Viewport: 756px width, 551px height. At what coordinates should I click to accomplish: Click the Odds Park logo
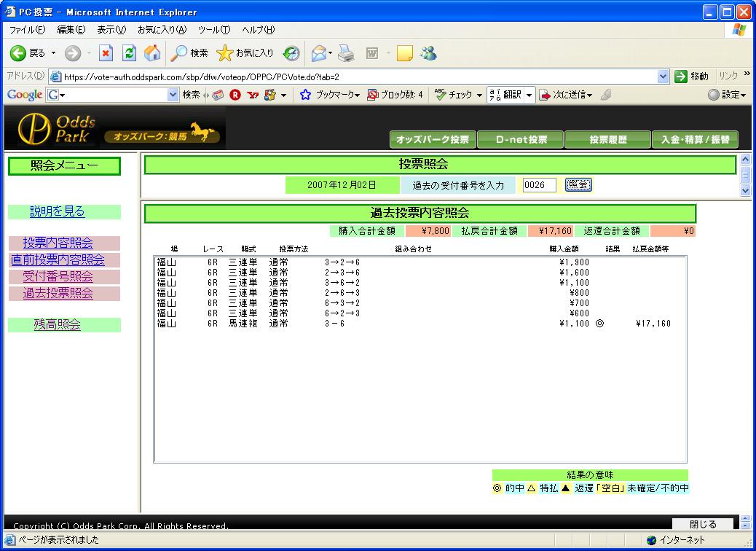(x=57, y=129)
